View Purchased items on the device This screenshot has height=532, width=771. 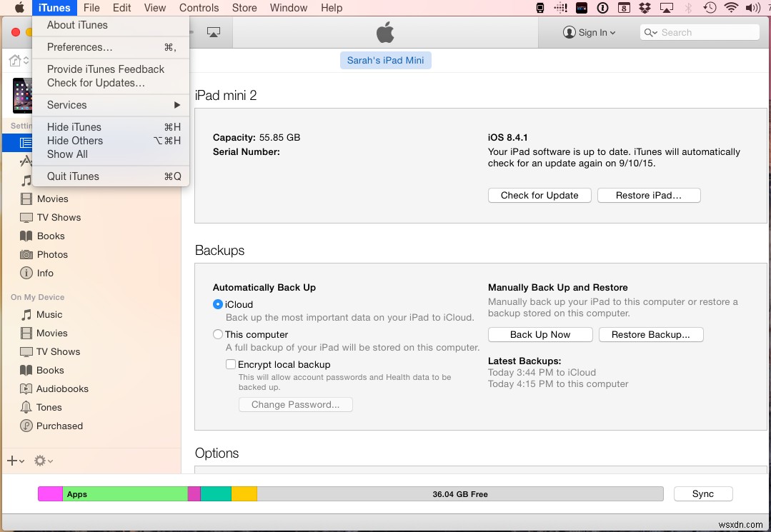click(x=59, y=426)
